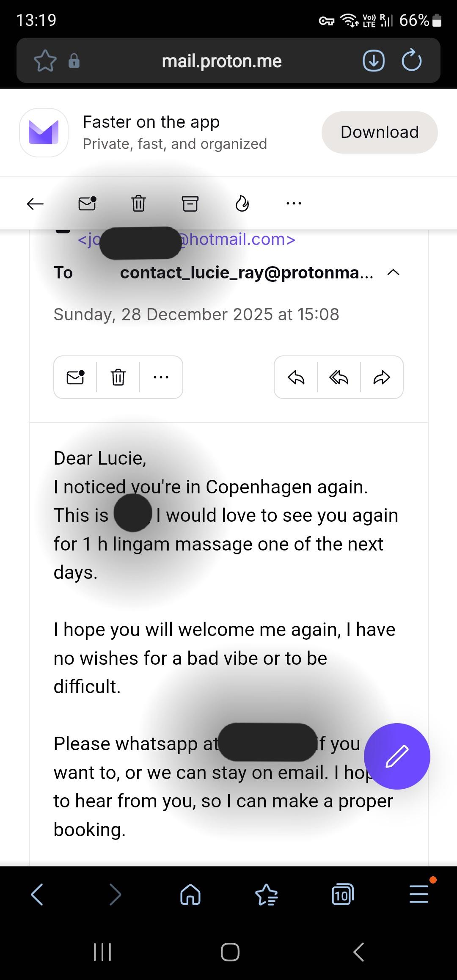Screen dimensions: 457x980
Task: Delete message using message-card trash icon
Action: click(x=118, y=377)
